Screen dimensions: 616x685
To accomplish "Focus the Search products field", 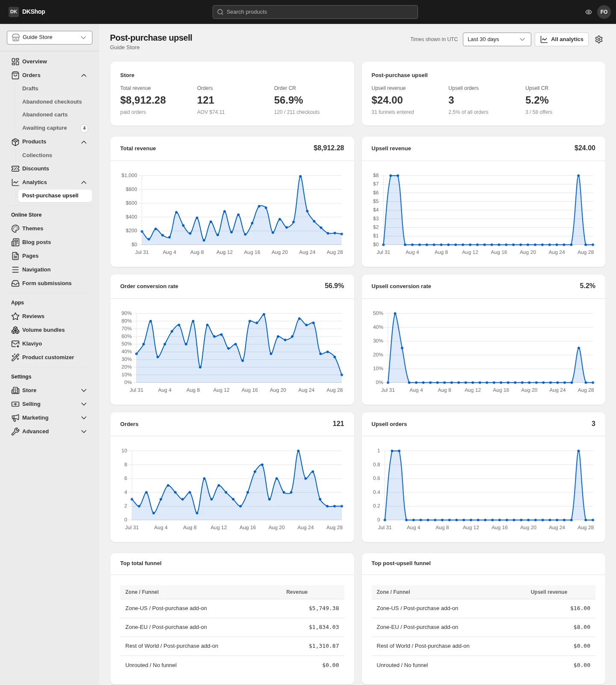I will tap(315, 12).
